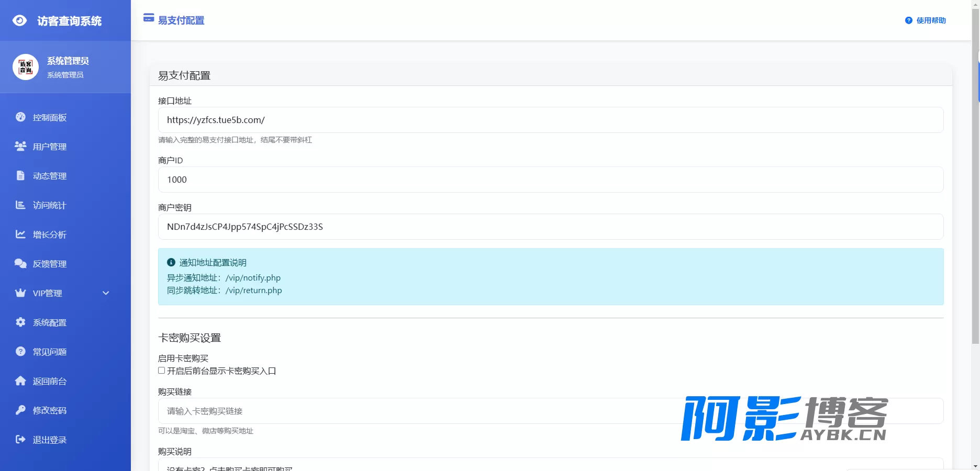The width and height of the screenshot is (980, 471).
Task: Click the 访问统计 chart icon
Action: (20, 205)
